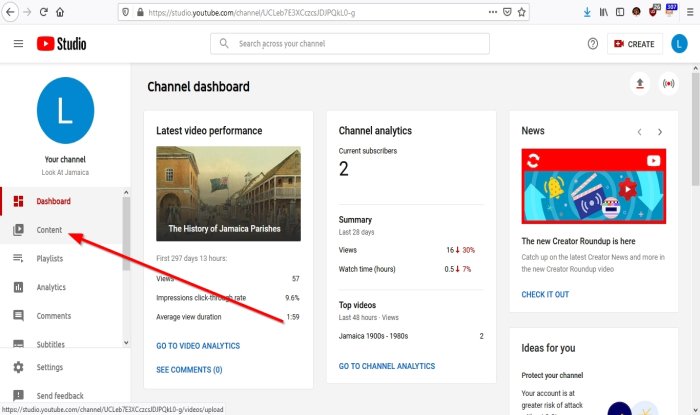Show next news item with right chevron

click(x=659, y=132)
